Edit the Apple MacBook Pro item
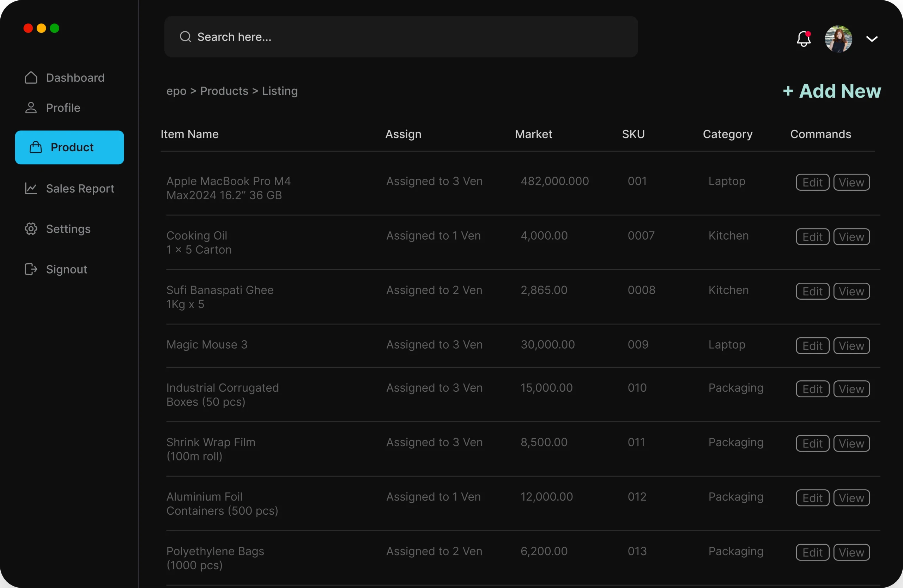 [812, 182]
